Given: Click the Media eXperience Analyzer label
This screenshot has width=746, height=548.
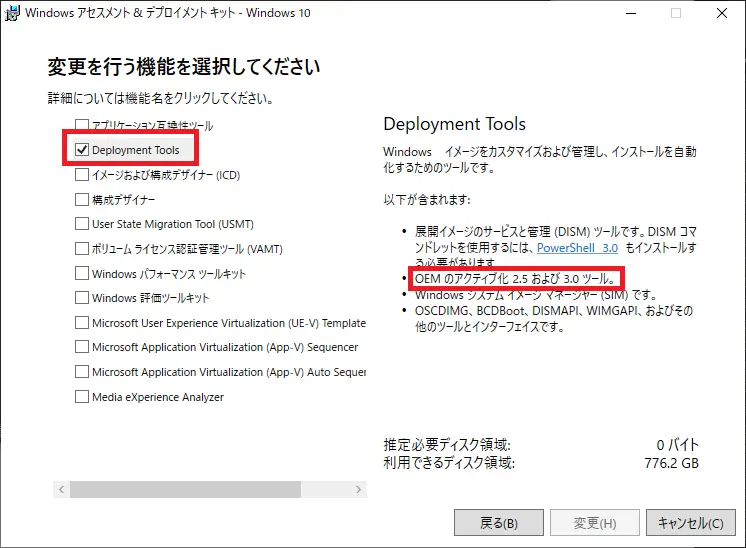Looking at the screenshot, I should [158, 397].
